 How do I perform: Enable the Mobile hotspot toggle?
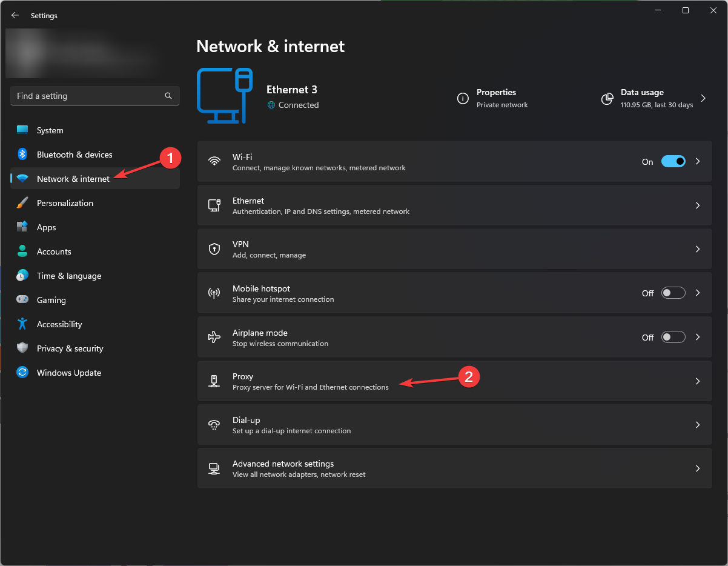[x=673, y=293]
